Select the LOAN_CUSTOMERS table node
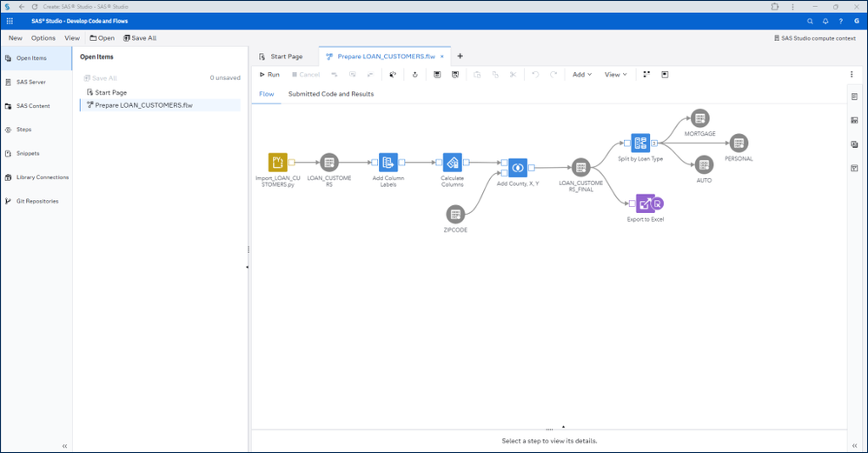This screenshot has width=868, height=453. (328, 163)
